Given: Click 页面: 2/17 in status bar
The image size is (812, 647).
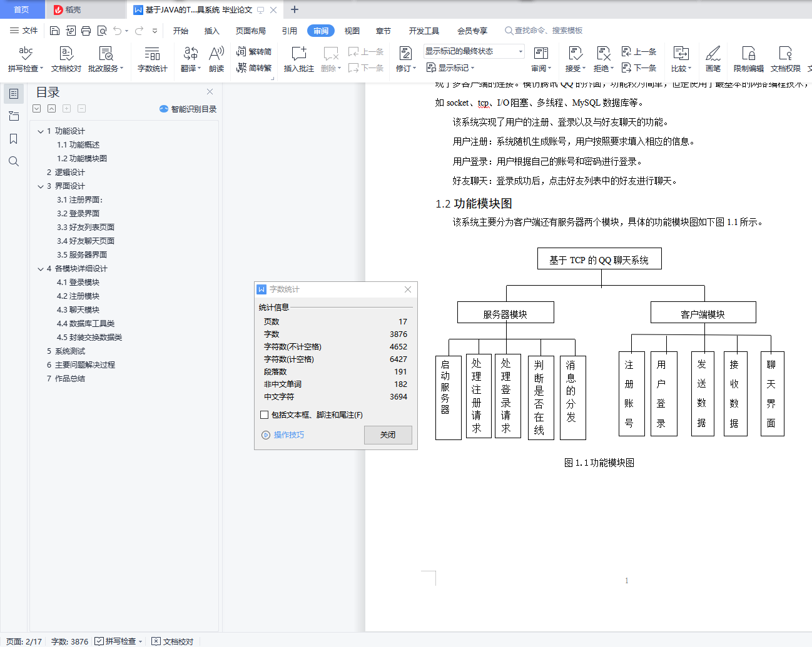Looking at the screenshot, I should pos(24,641).
